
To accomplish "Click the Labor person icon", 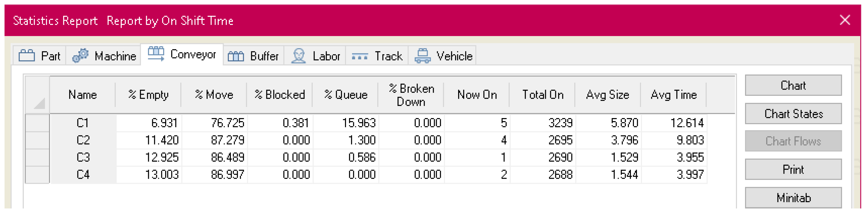I will (298, 56).
